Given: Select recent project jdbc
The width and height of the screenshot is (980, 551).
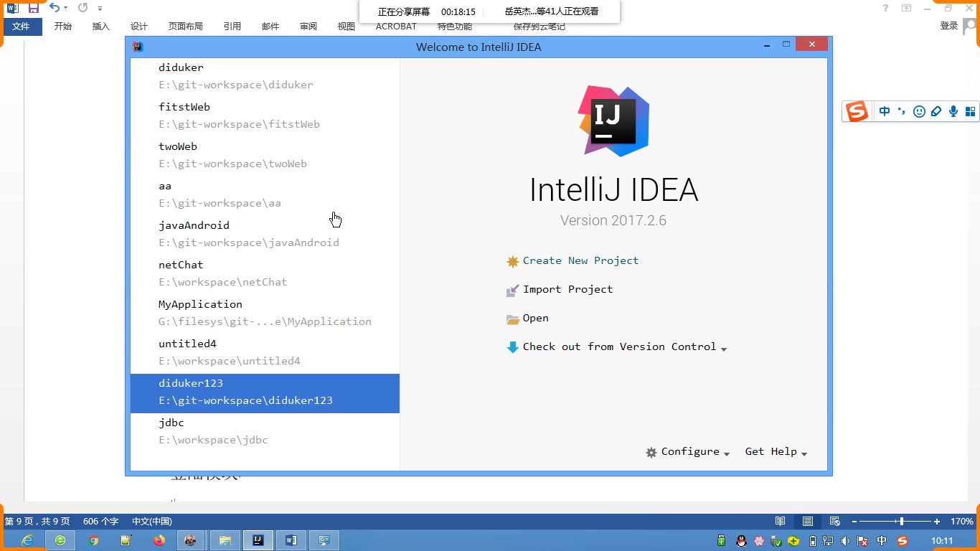Looking at the screenshot, I should click(x=265, y=431).
